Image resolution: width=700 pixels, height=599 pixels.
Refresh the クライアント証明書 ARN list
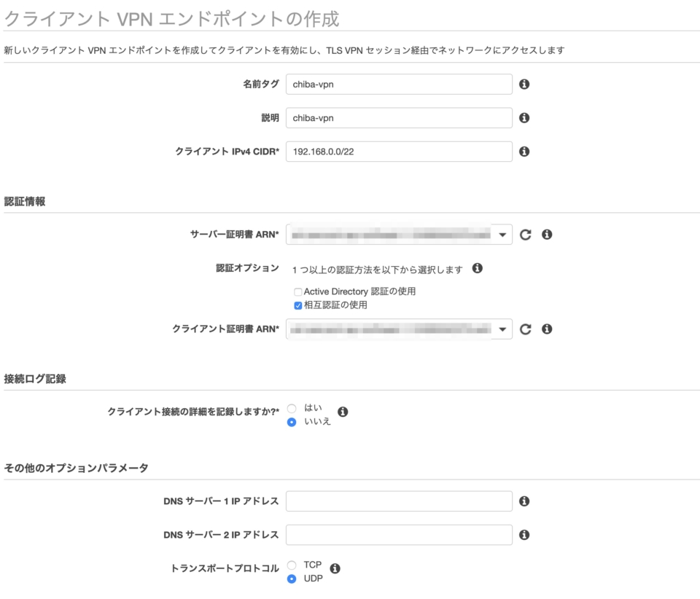(x=525, y=329)
